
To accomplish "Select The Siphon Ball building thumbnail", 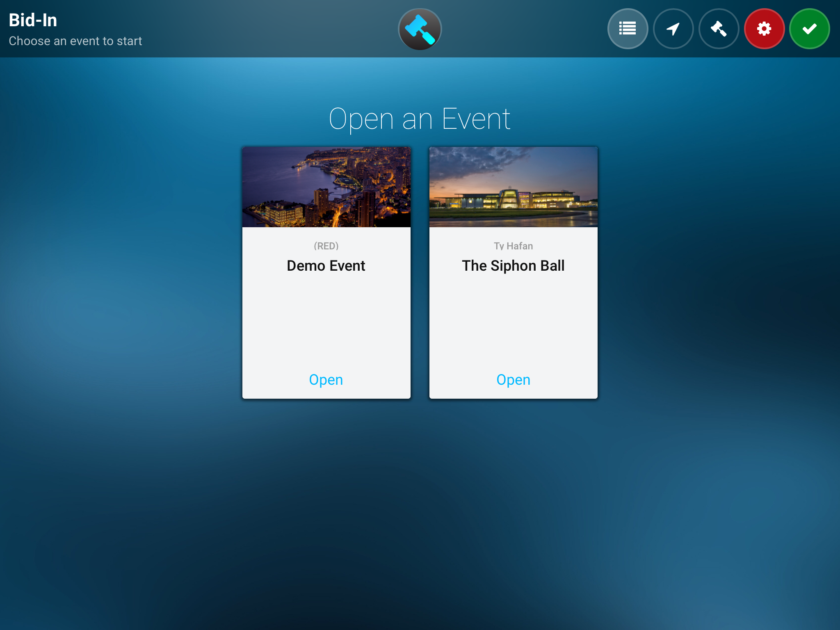I will click(x=514, y=187).
